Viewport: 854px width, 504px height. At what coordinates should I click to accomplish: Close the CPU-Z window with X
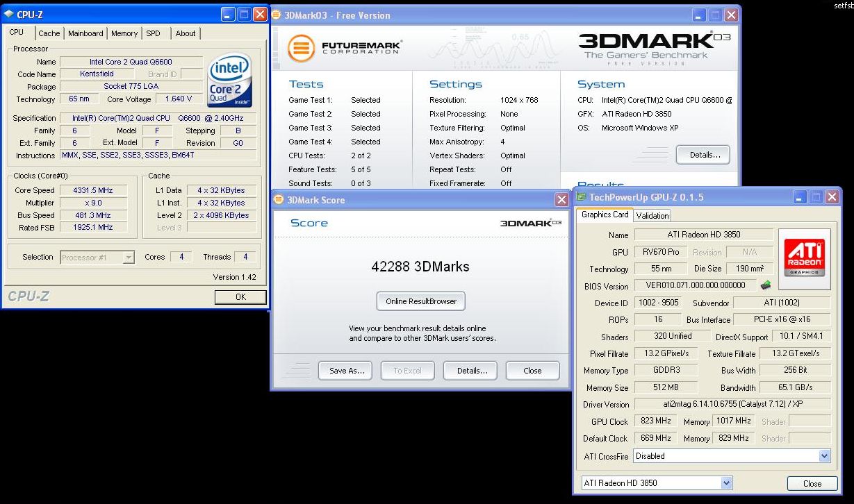pos(260,14)
